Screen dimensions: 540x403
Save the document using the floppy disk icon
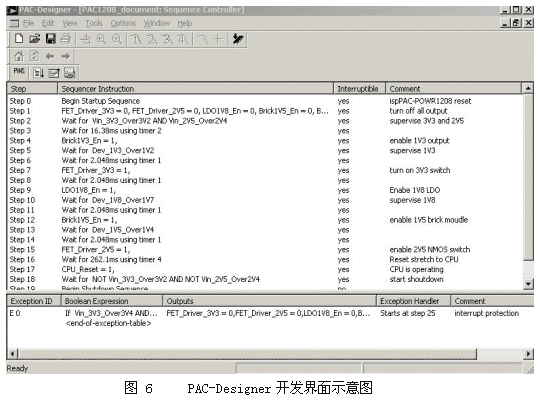[x=50, y=39]
